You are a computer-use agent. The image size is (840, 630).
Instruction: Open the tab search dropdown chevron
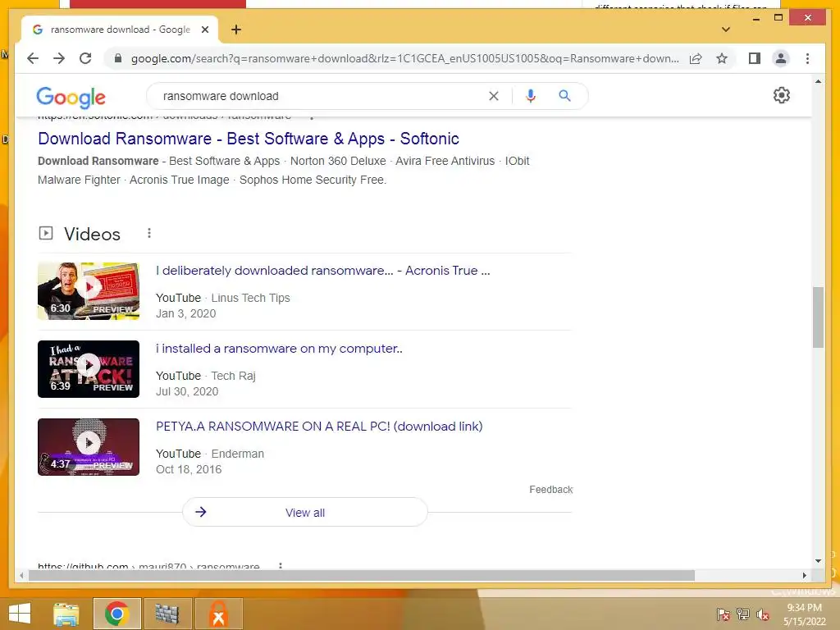pyautogui.click(x=726, y=30)
